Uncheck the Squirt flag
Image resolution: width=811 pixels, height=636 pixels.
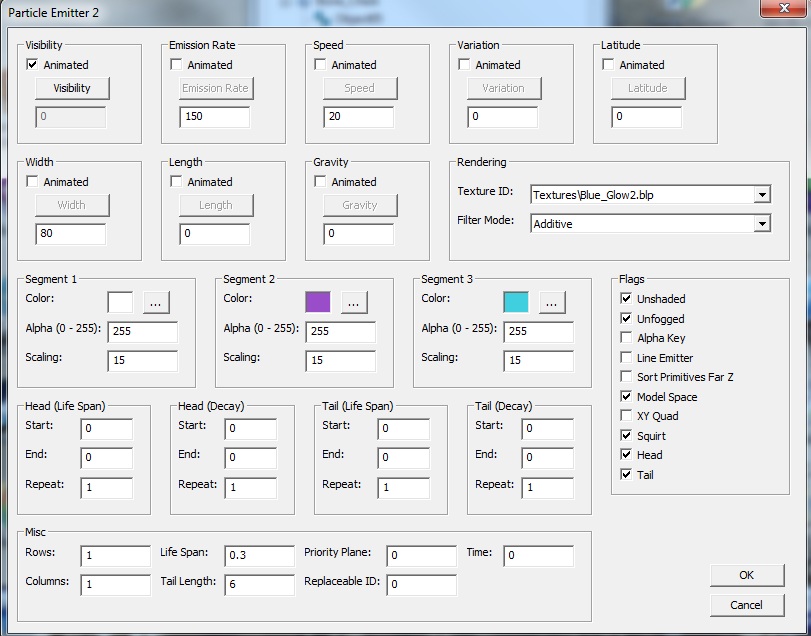click(626, 435)
